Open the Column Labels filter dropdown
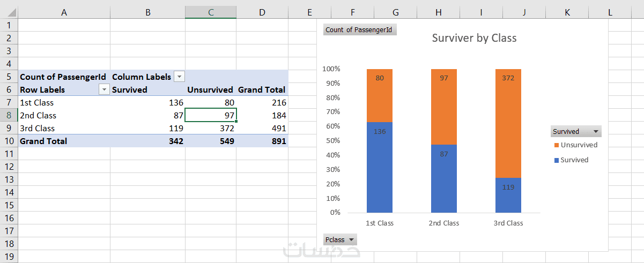This screenshot has height=263, width=644. point(179,77)
